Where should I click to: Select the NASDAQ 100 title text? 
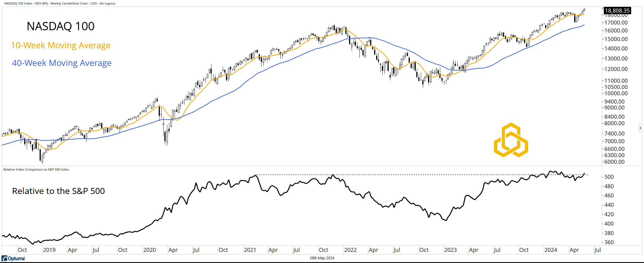pyautogui.click(x=60, y=26)
